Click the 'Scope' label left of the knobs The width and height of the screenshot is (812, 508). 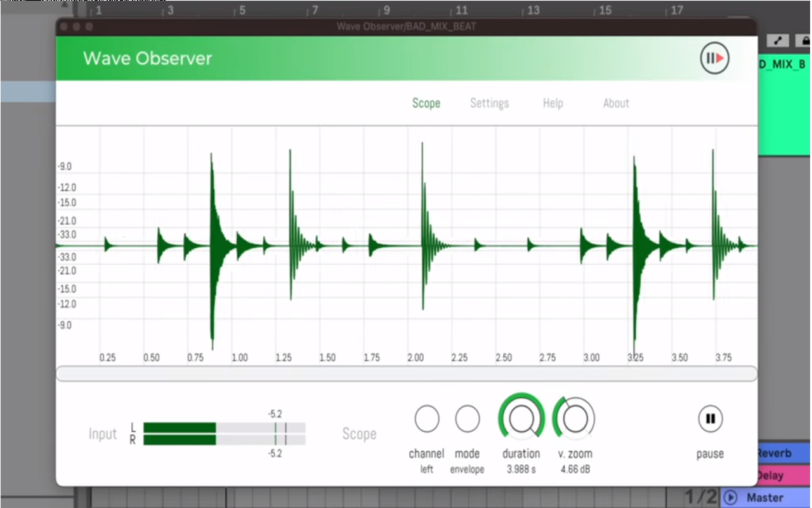click(x=359, y=434)
